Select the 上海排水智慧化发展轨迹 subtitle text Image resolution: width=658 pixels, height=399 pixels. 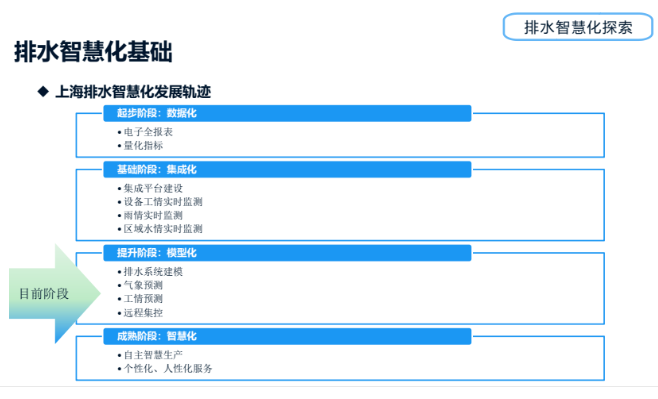[133, 91]
